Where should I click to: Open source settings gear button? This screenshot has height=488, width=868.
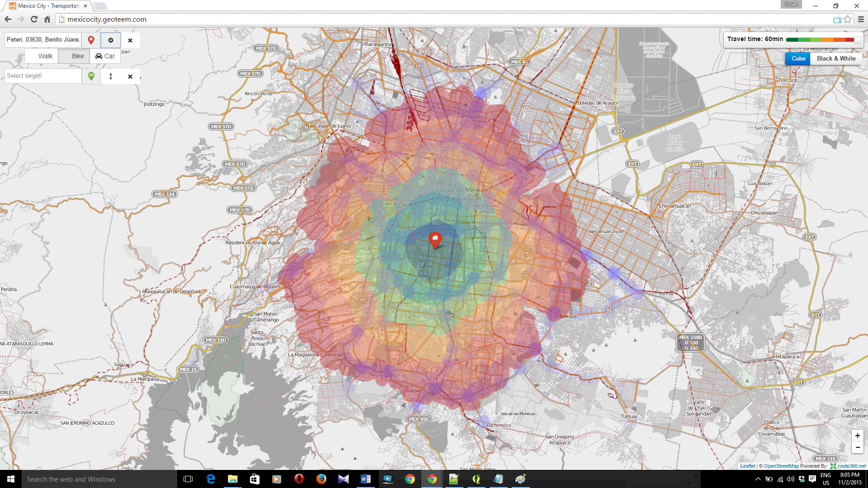coord(111,40)
